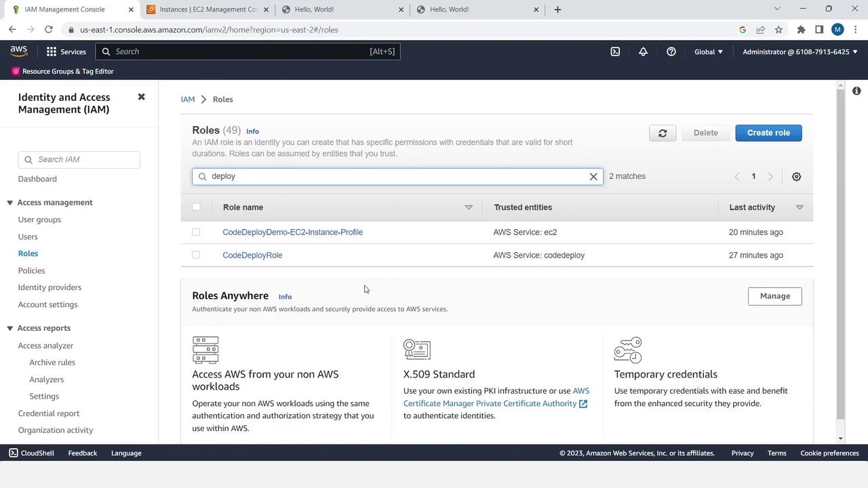The height and width of the screenshot is (488, 868).
Task: Open Policies in the sidebar
Action: coord(31,270)
